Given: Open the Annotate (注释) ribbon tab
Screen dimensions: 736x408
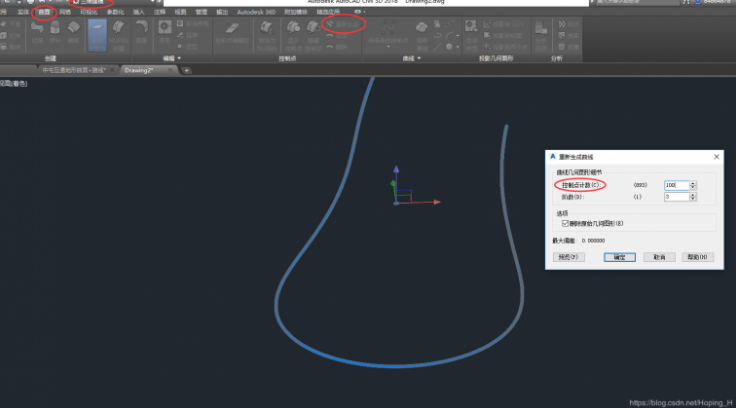Looking at the screenshot, I should click(160, 12).
